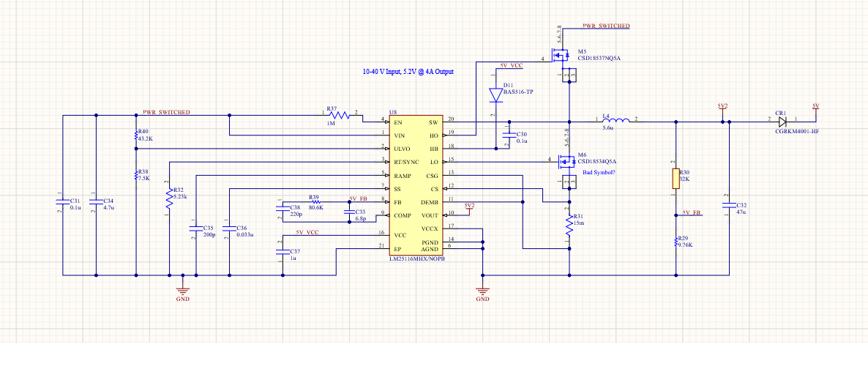Click the GND symbol below AGND pin
The width and height of the screenshot is (868, 383).
(483, 291)
